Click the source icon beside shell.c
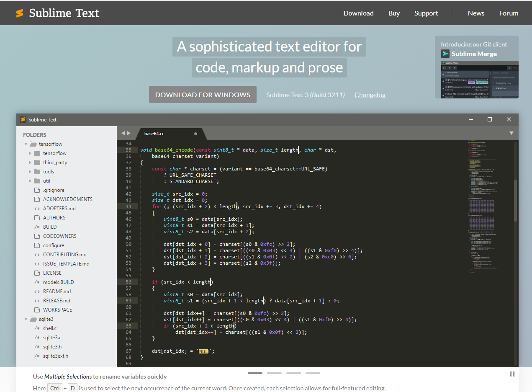This screenshot has height=392, width=532. pyautogui.click(x=37, y=328)
